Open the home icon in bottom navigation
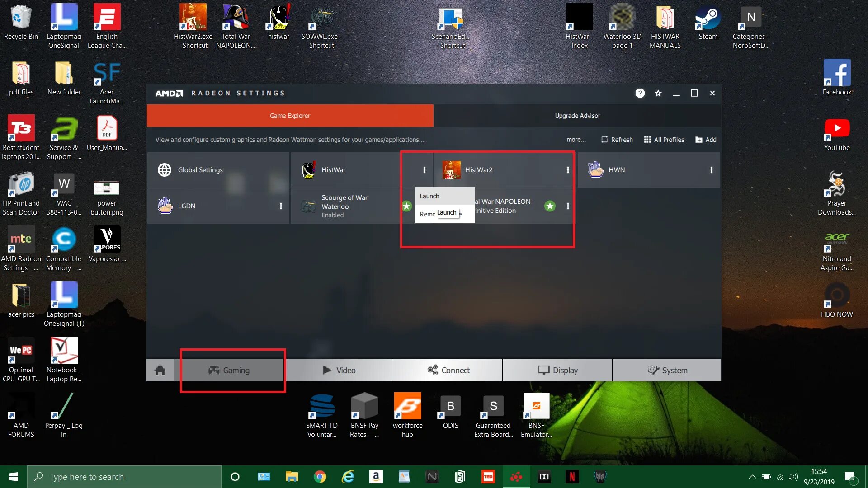The height and width of the screenshot is (488, 868). (x=160, y=370)
